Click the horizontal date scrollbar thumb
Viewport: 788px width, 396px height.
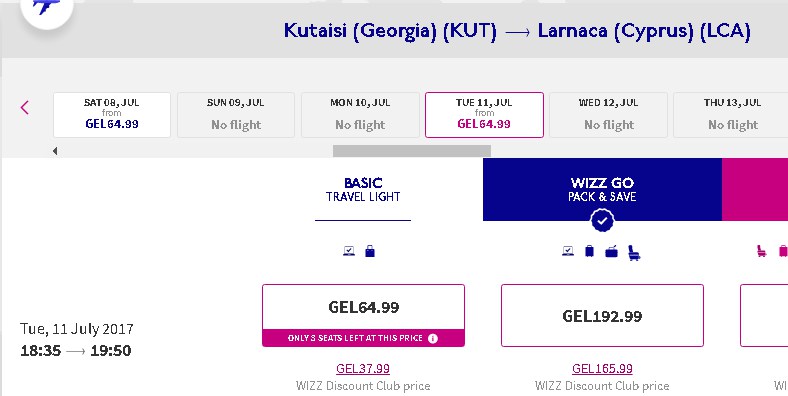(412, 151)
